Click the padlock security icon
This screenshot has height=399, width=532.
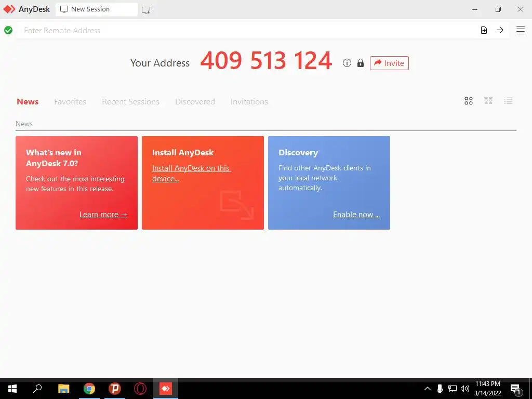(x=361, y=63)
